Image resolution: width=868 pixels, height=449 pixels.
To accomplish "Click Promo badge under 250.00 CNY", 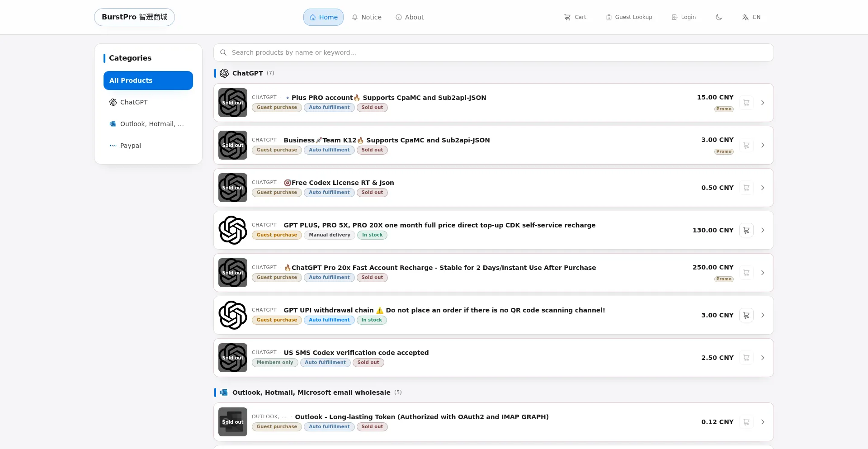I will (x=724, y=279).
